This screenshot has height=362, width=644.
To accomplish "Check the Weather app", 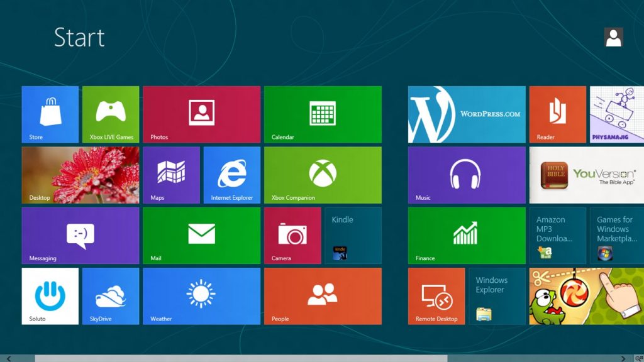I will 201,296.
